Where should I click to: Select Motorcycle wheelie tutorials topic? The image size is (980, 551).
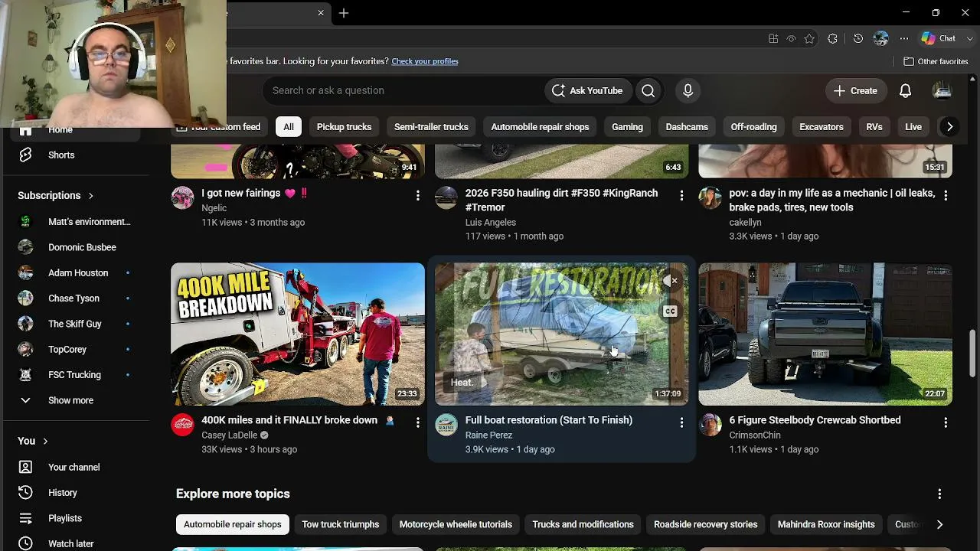tap(456, 524)
